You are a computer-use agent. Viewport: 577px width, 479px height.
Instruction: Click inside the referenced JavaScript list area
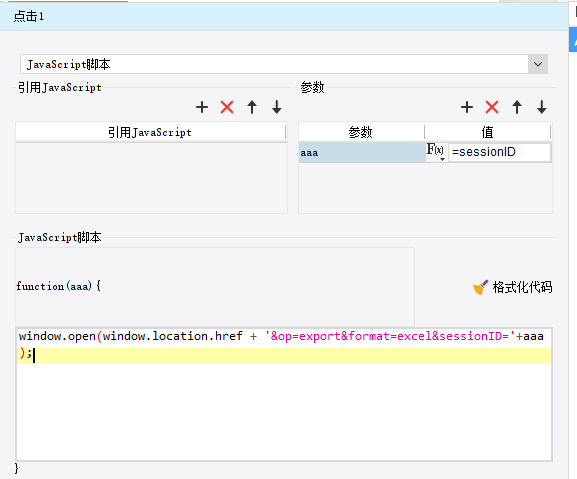pyautogui.click(x=151, y=178)
